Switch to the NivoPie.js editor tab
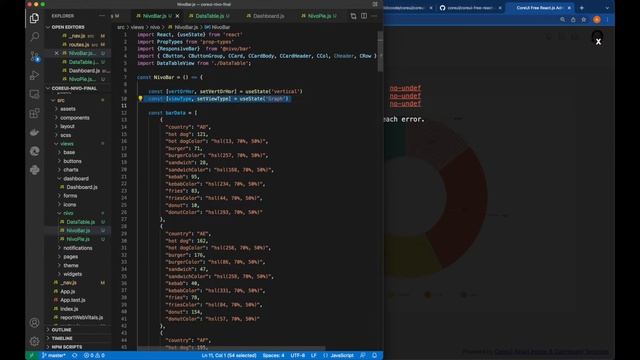Image resolution: width=640 pixels, height=360 pixels. [319, 16]
